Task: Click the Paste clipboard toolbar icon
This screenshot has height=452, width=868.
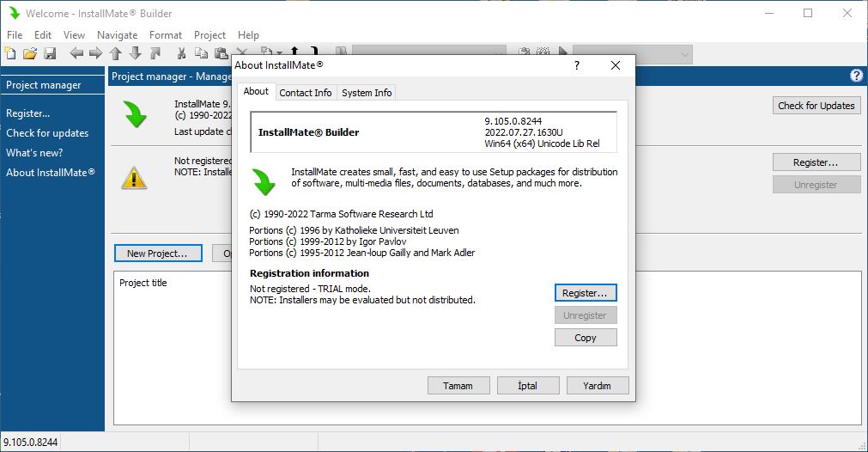Action: [x=221, y=53]
